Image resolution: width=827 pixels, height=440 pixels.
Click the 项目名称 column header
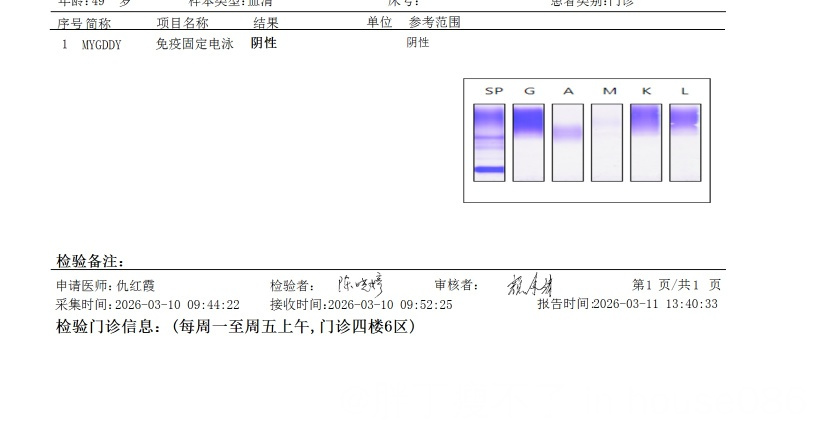(182, 23)
